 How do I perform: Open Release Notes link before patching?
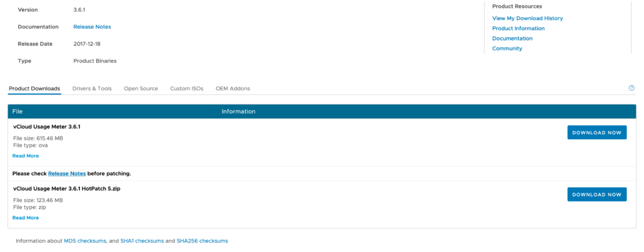tap(67, 174)
